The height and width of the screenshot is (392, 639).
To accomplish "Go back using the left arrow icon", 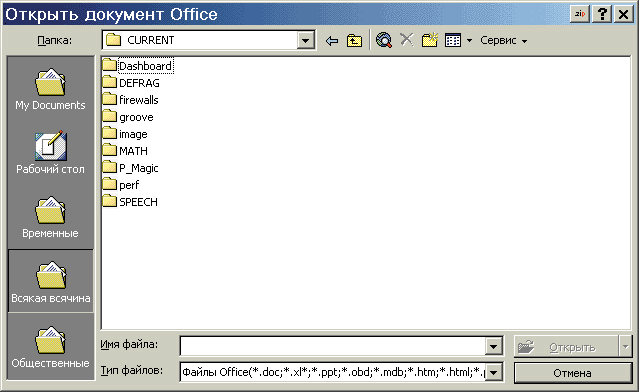I will point(332,40).
